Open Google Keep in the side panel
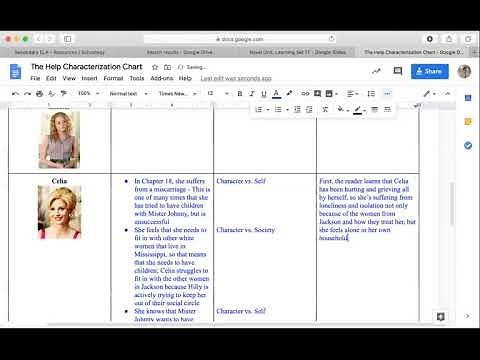The image size is (480, 360). coord(468,122)
